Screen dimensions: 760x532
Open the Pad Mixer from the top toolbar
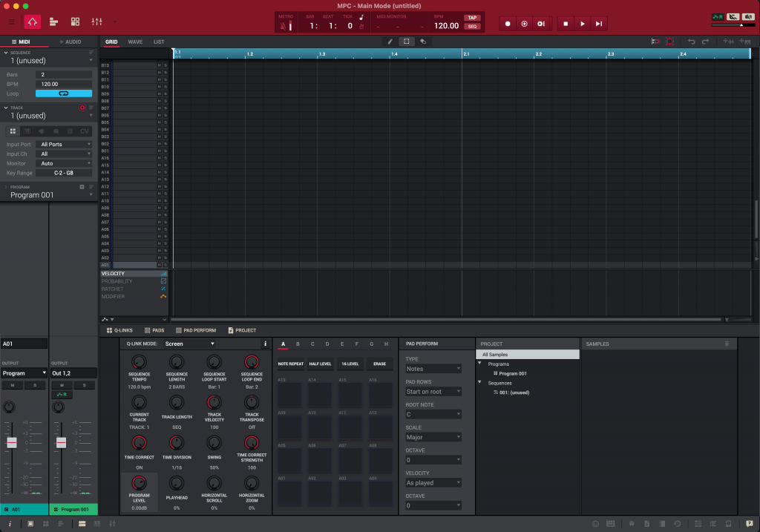point(75,22)
